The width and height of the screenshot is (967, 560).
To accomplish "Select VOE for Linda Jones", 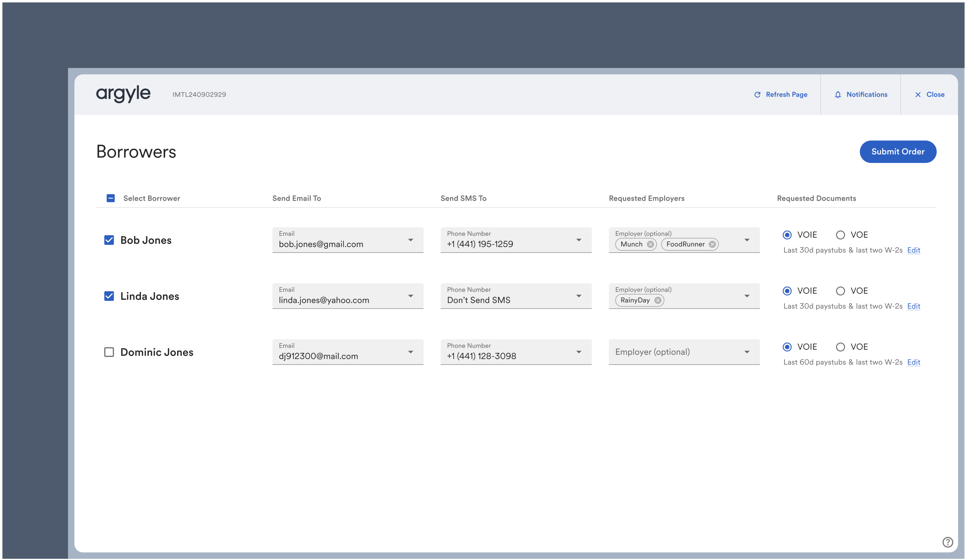I will click(x=840, y=291).
